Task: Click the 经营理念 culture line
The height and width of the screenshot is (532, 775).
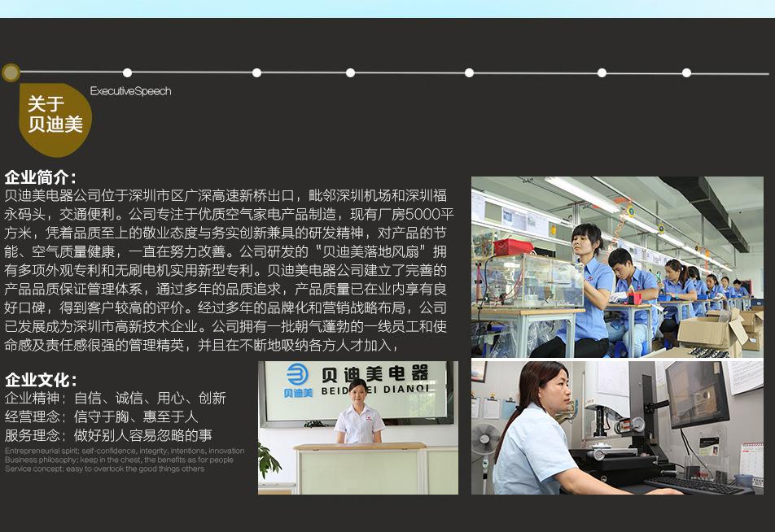Action: click(101, 416)
